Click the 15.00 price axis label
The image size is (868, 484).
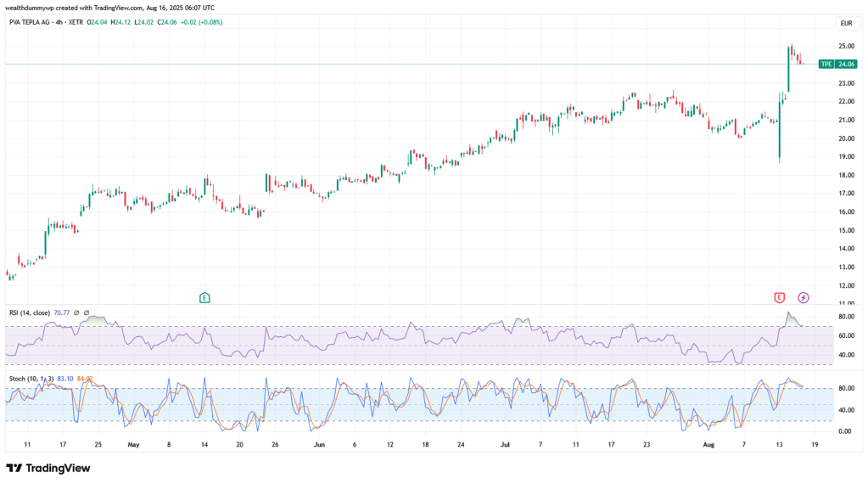847,230
